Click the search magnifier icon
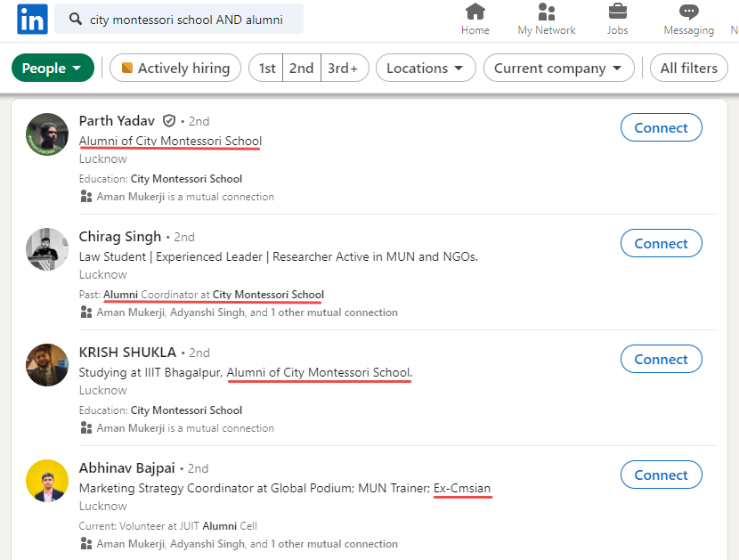The image size is (739, 560). [76, 19]
